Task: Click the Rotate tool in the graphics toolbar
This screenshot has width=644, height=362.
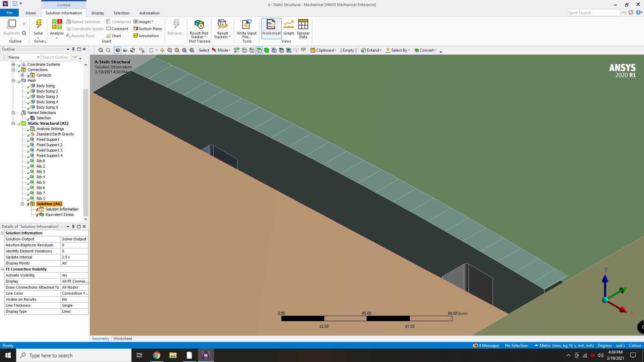Action: coord(151,50)
